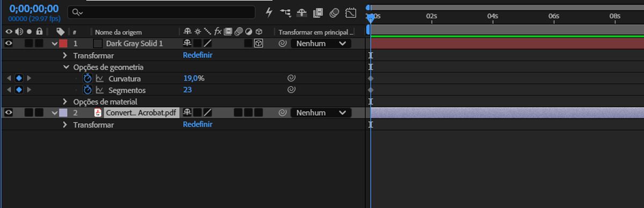Screen dimensions: 644x208
Task: Click the audio speaker column header icon
Action: [19, 32]
